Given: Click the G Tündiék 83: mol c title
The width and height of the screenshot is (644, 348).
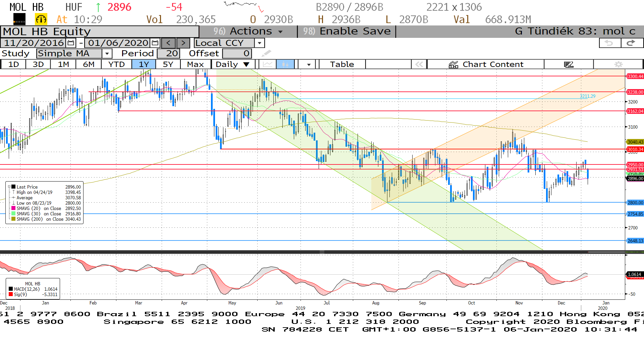Looking at the screenshot, I should 575,31.
